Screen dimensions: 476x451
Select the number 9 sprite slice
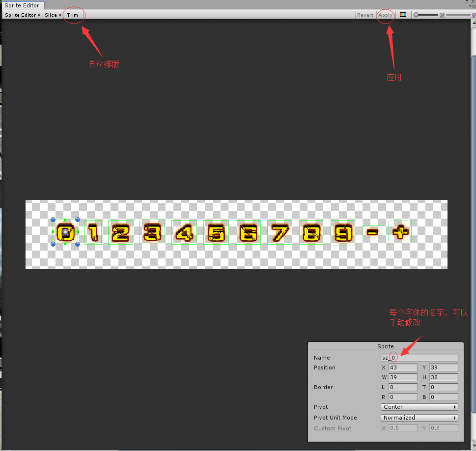(x=343, y=231)
